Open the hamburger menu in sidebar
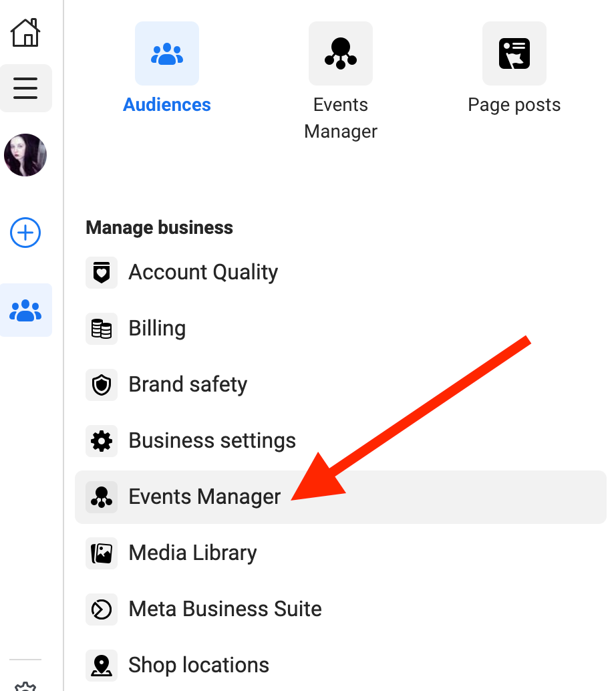The width and height of the screenshot is (616, 691). pos(25,88)
